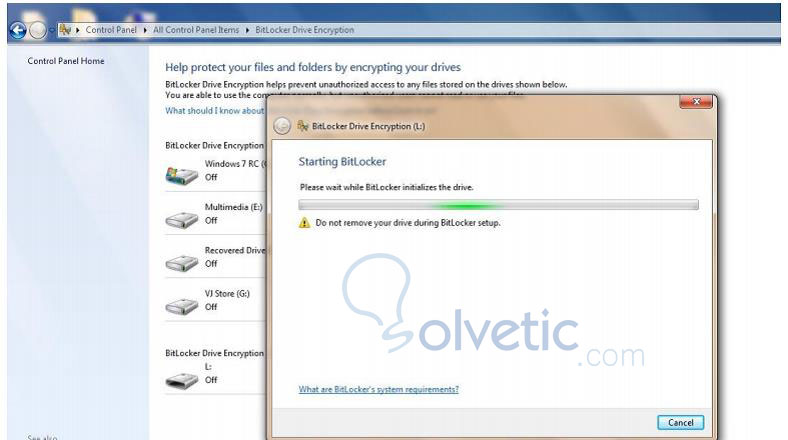Click the Recovered Drive icon

coord(181,263)
